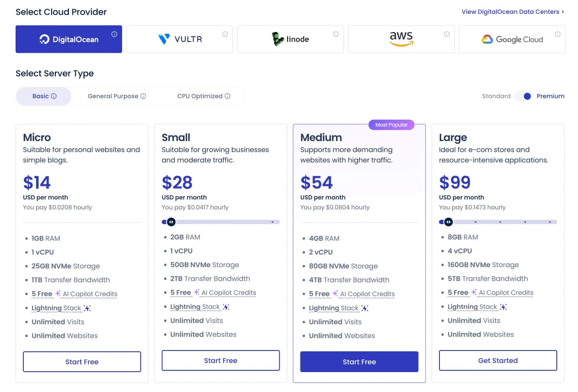Click the info icon on the Vultr card
Viewport: 578px width, 392px height.
coord(225,34)
